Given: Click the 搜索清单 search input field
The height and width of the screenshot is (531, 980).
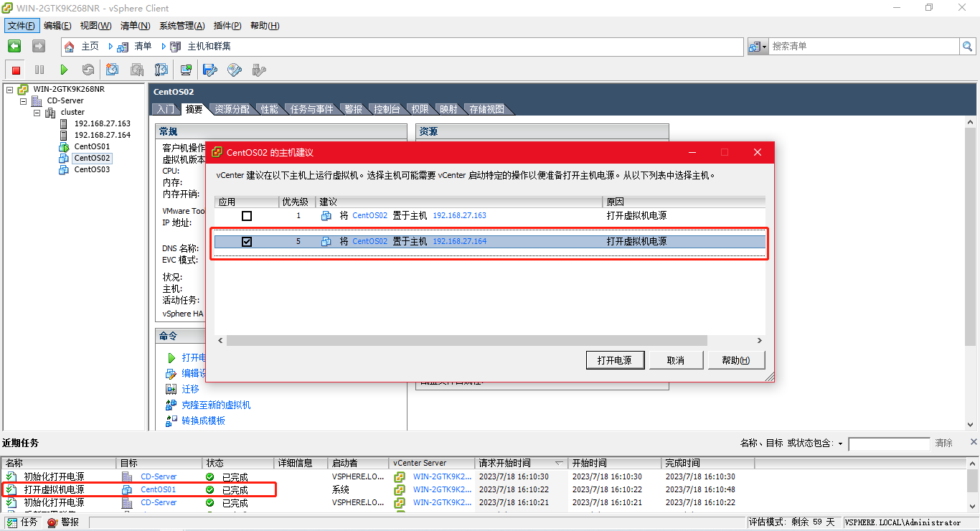Looking at the screenshot, I should coord(864,46).
